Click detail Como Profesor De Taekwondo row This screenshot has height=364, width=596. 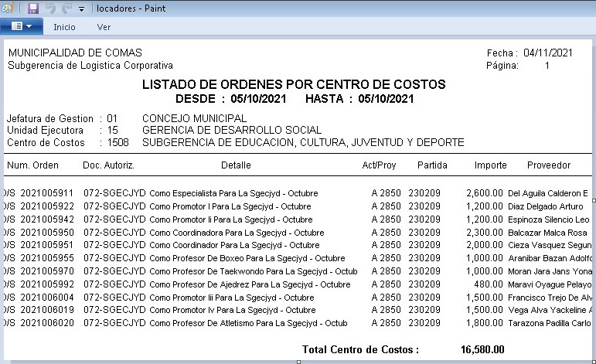[253, 271]
